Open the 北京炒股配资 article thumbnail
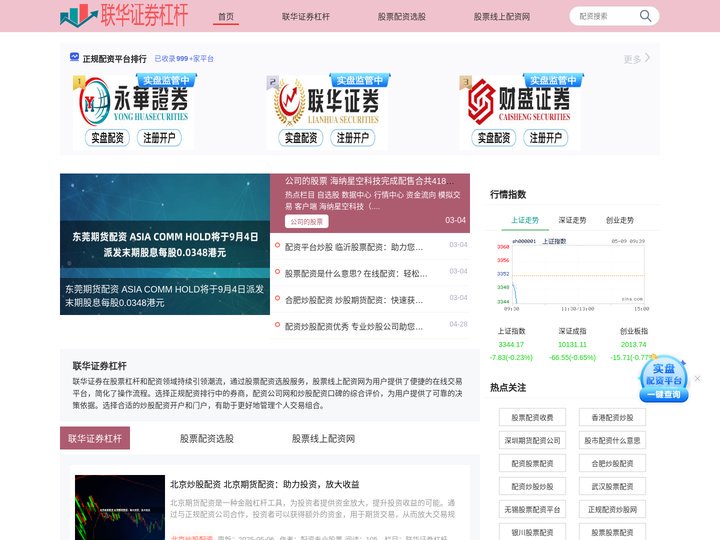The image size is (720, 540). [120, 507]
